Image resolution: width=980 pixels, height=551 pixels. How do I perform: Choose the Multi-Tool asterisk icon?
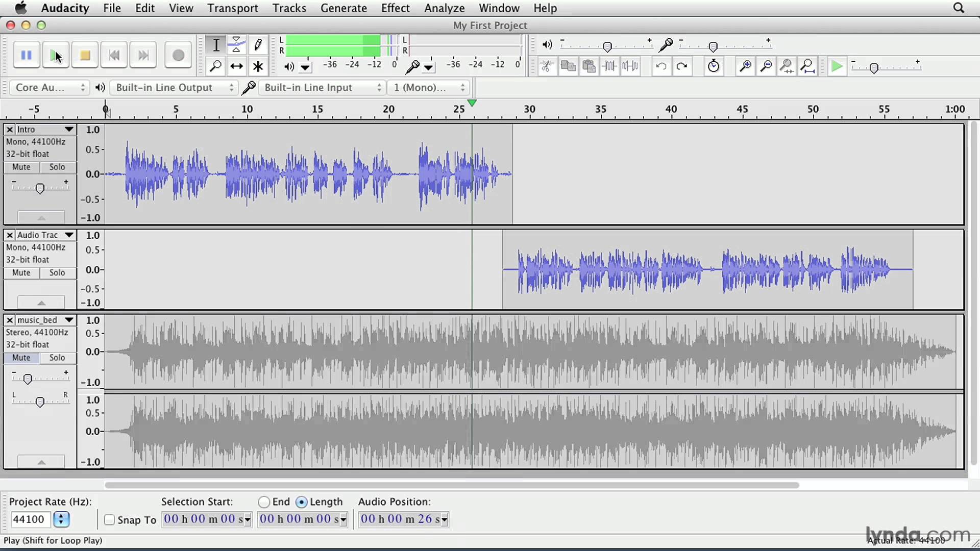click(x=258, y=66)
